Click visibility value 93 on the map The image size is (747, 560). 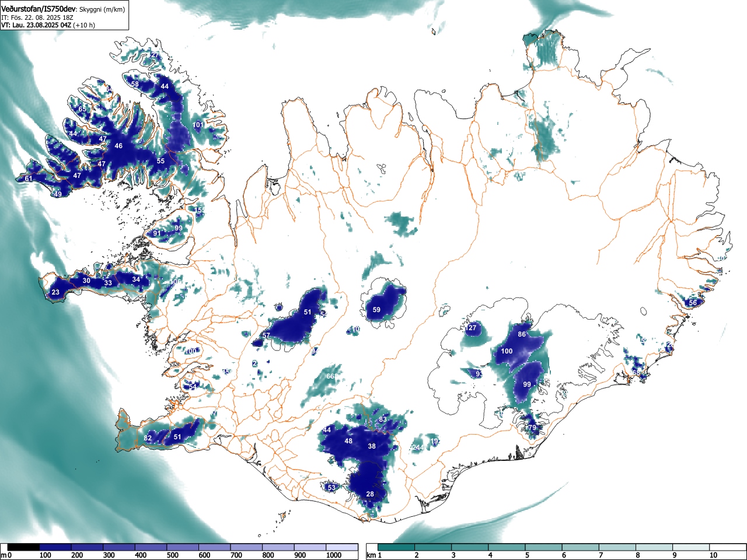(479, 374)
